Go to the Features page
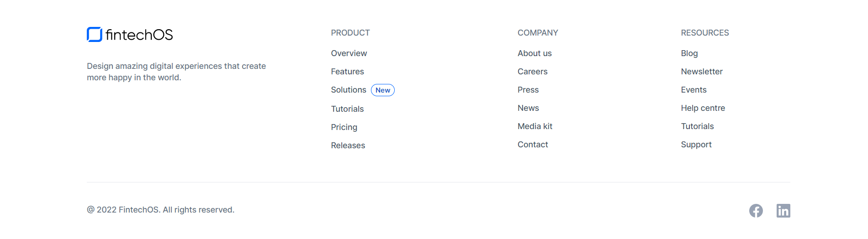The image size is (868, 239). [347, 72]
